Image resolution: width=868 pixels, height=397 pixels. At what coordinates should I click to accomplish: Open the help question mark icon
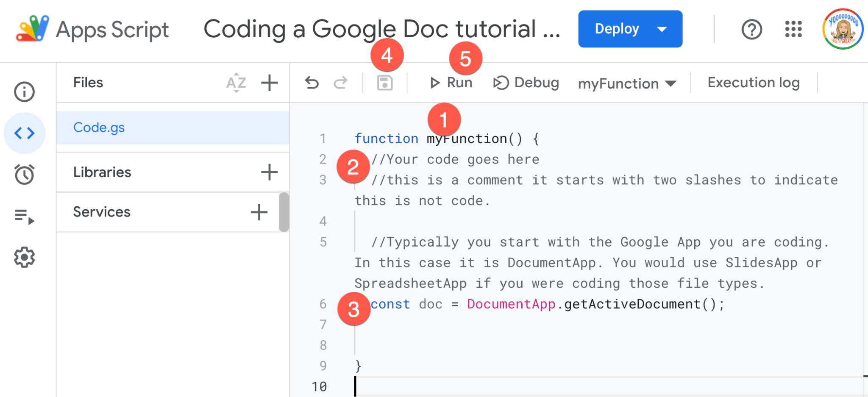click(751, 29)
